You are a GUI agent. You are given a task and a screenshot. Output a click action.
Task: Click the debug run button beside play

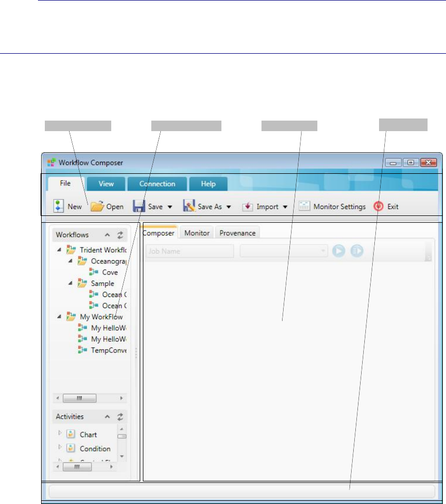pos(356,251)
